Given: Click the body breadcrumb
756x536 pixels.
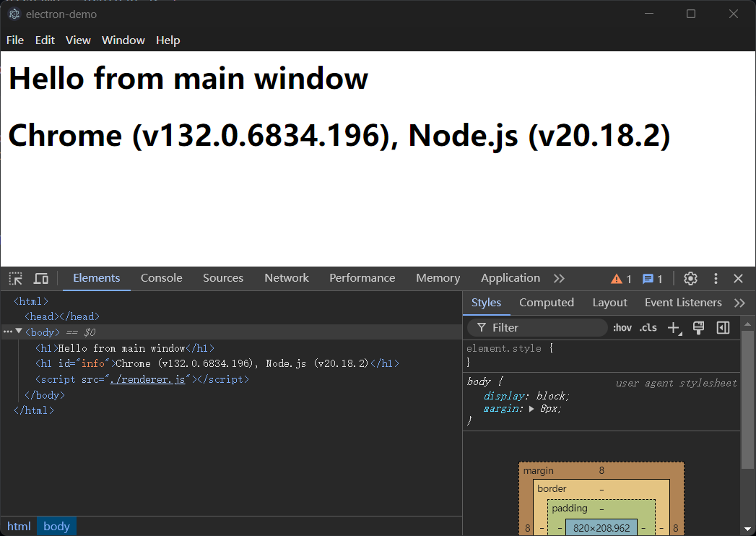Looking at the screenshot, I should tap(56, 527).
